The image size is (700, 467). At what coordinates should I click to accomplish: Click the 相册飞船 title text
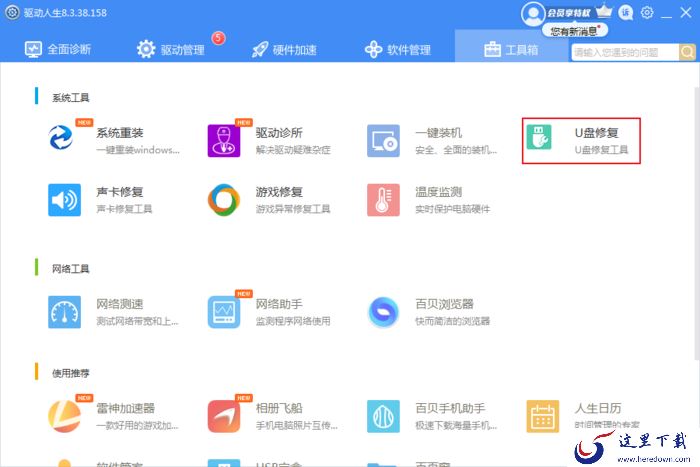coord(279,408)
